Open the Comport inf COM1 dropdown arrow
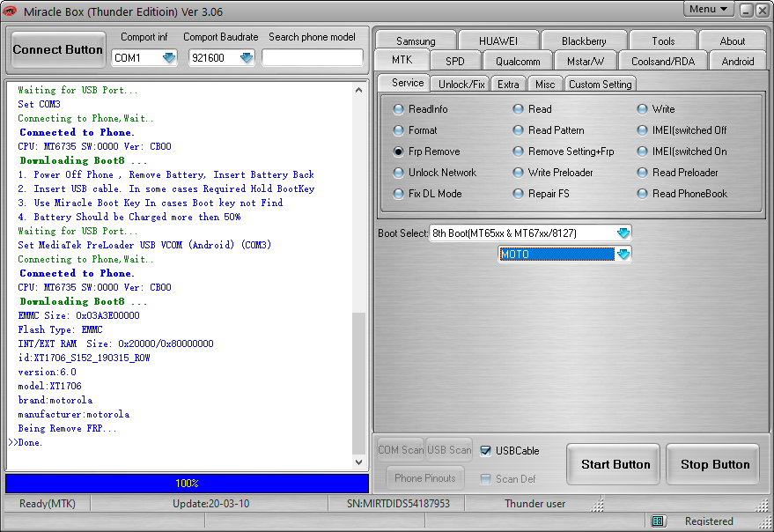 pyautogui.click(x=169, y=58)
